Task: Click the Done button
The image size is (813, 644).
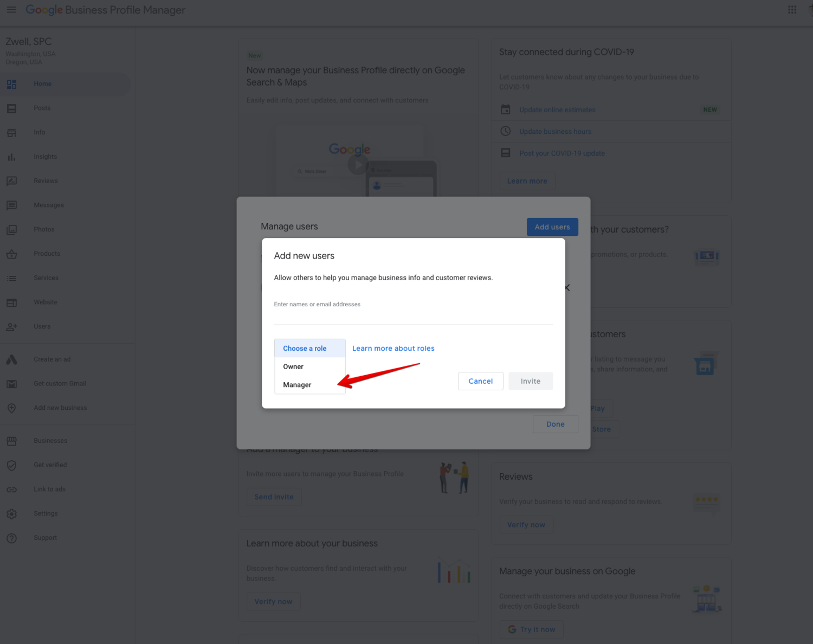Action: pyautogui.click(x=555, y=424)
